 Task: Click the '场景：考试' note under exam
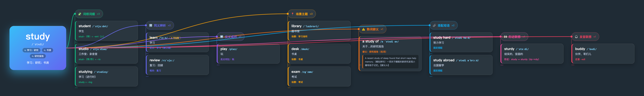[297, 82]
